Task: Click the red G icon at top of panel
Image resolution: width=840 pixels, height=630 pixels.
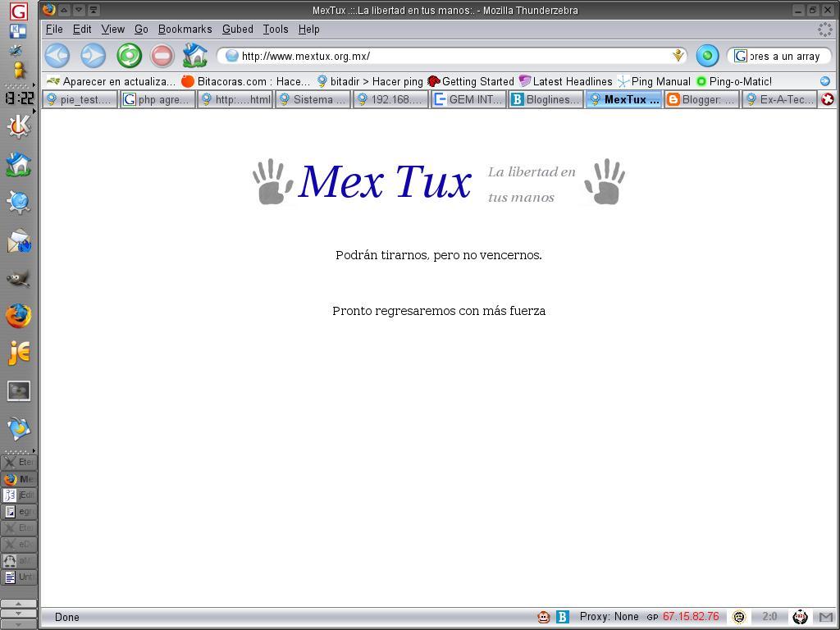Action: (19, 11)
